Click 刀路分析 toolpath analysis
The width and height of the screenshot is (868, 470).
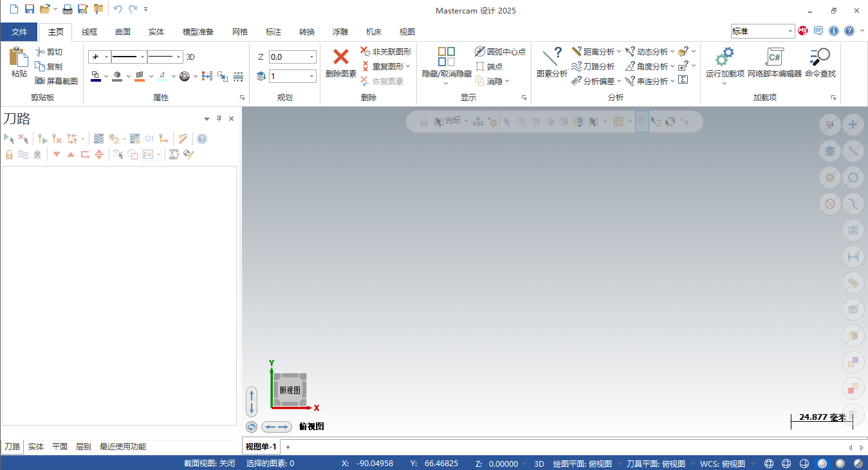tap(593, 66)
